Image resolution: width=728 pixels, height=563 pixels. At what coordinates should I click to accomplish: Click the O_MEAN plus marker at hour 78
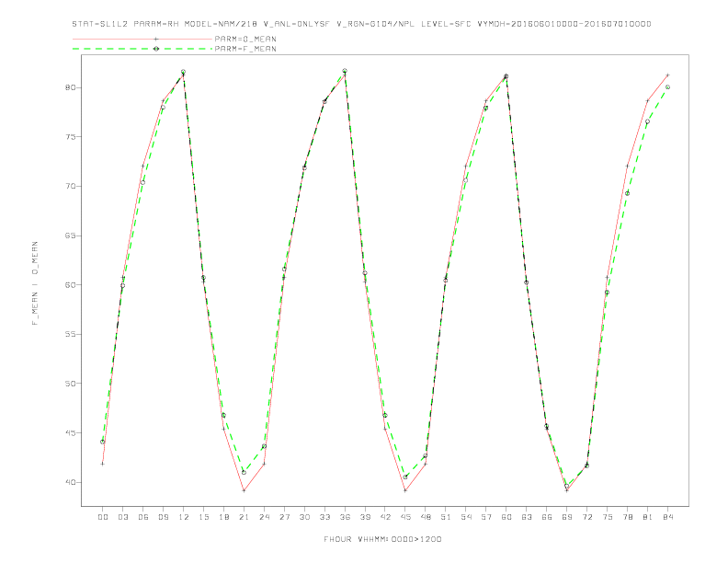pyautogui.click(x=627, y=166)
